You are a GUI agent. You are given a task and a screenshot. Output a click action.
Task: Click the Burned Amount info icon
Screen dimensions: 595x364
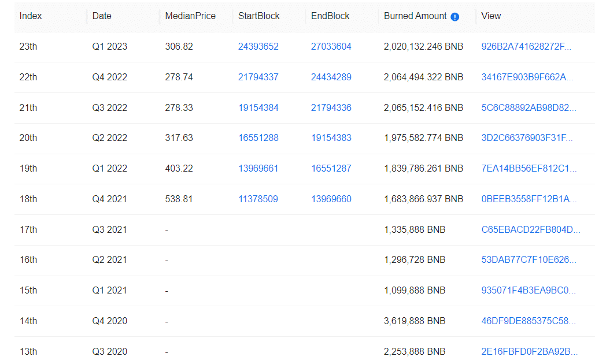454,17
